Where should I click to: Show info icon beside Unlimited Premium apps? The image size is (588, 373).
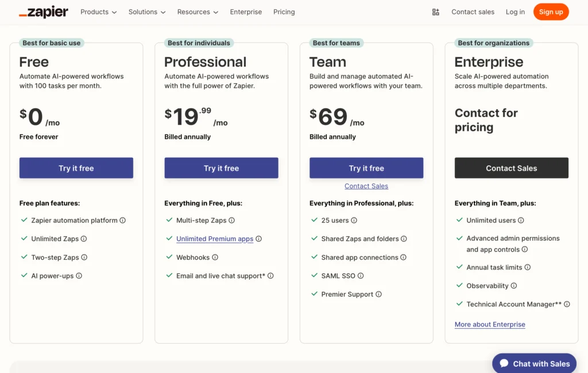pyautogui.click(x=259, y=239)
